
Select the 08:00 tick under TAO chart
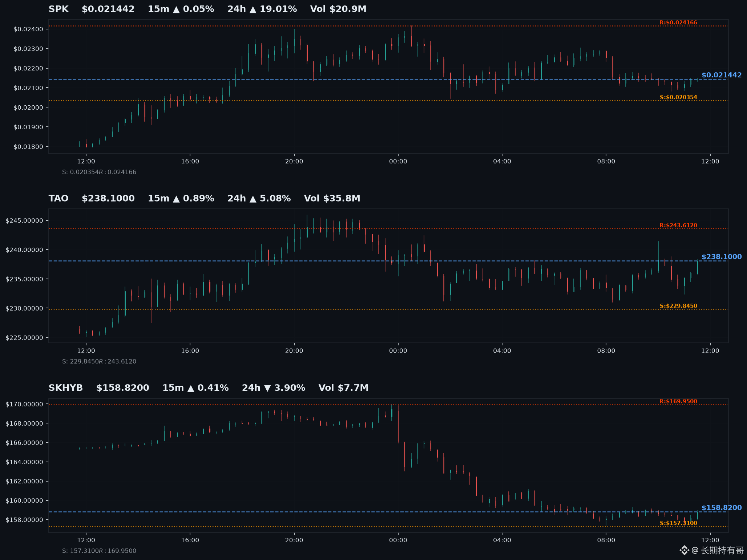click(x=606, y=351)
